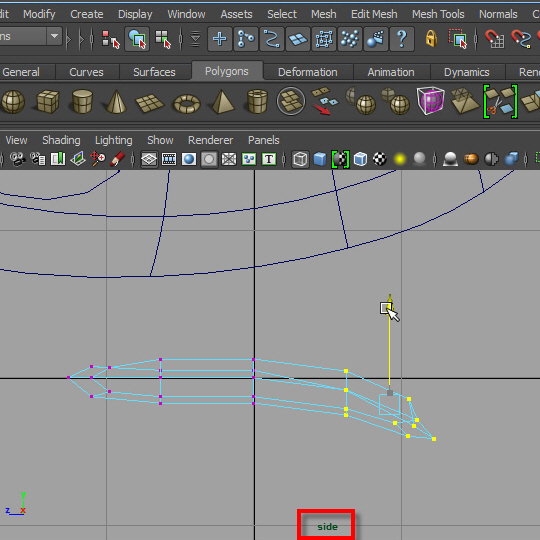Click the Bookmarks icon in panel toolbar
The image size is (540, 540).
point(58,159)
